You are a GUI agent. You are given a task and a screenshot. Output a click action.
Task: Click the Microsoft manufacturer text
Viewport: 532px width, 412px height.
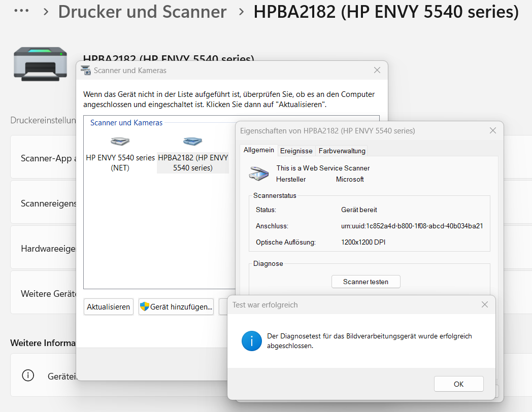(350, 179)
